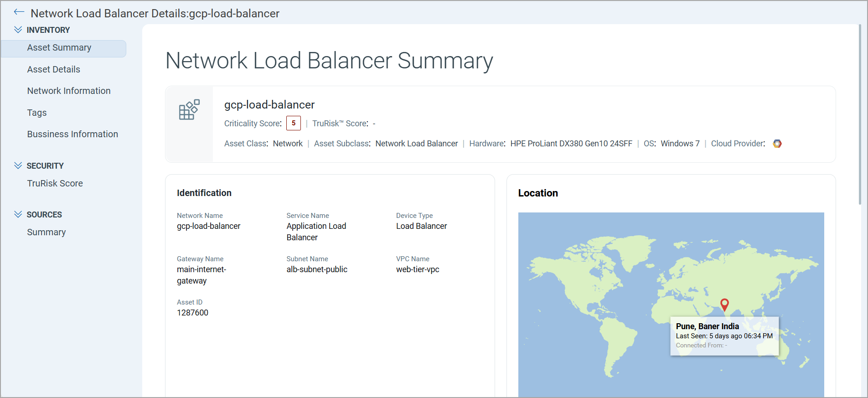The height and width of the screenshot is (398, 868).
Task: Click the red map location pin
Action: coord(724,304)
